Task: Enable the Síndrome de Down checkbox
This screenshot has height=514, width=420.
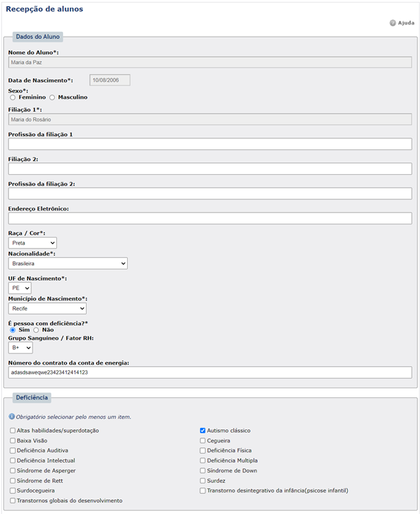Action: (202, 470)
